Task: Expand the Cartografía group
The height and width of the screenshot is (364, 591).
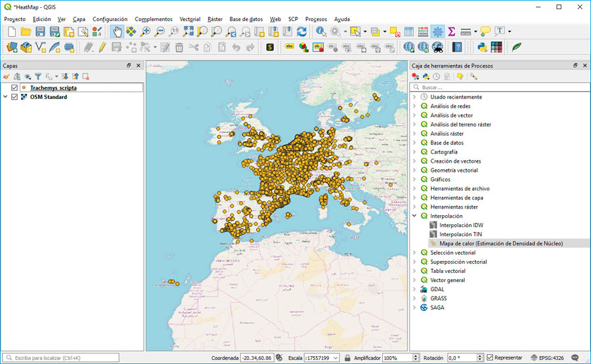Action: (x=414, y=152)
